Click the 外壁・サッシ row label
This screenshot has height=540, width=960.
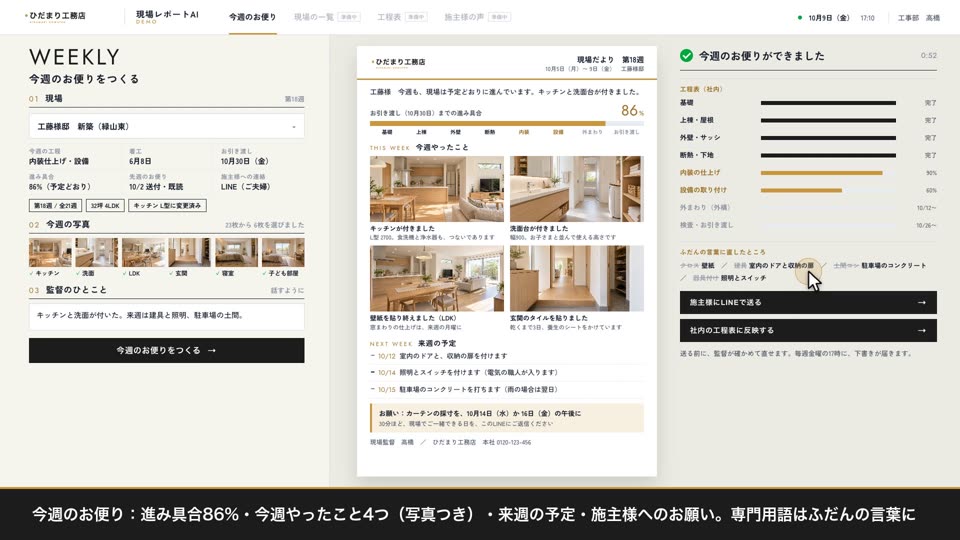pos(700,138)
